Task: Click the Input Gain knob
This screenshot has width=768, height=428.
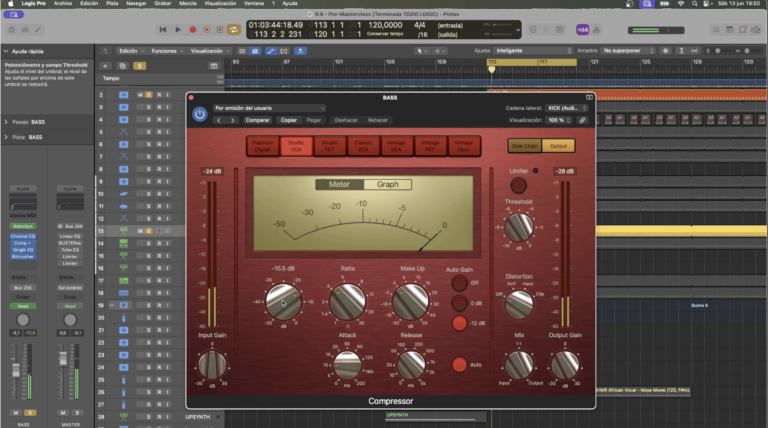Action: pos(212,365)
